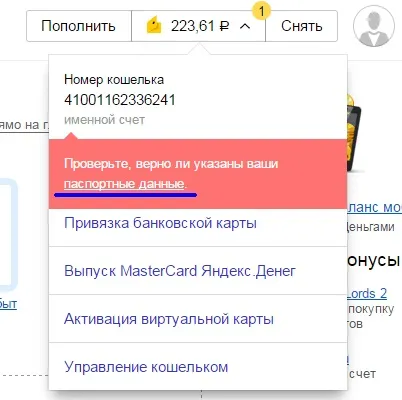Select Выпуск MasterCard Яндекс.Денег
This screenshot has height=400, width=402.
tap(198, 271)
